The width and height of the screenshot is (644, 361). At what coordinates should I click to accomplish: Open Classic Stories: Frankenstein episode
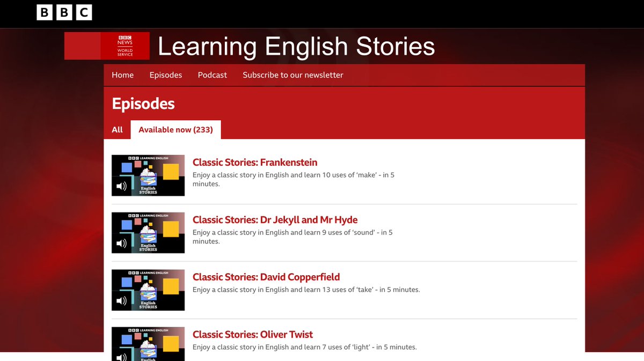255,163
